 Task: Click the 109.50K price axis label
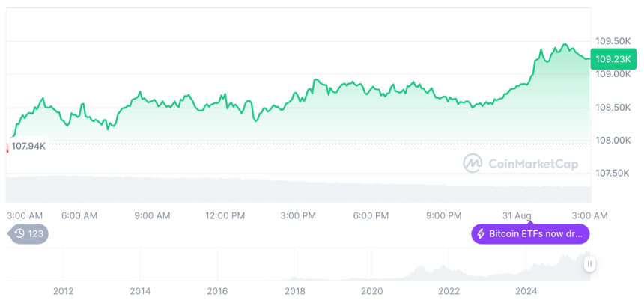pos(611,40)
